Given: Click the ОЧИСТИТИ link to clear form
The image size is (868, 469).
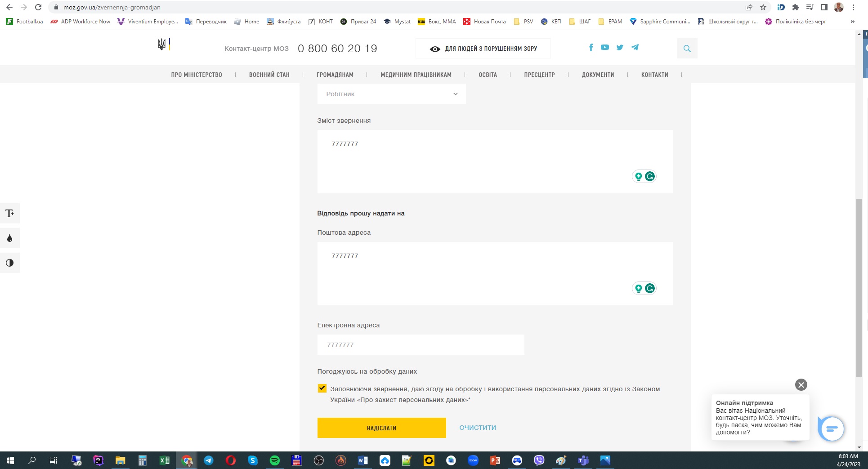Looking at the screenshot, I should point(477,428).
